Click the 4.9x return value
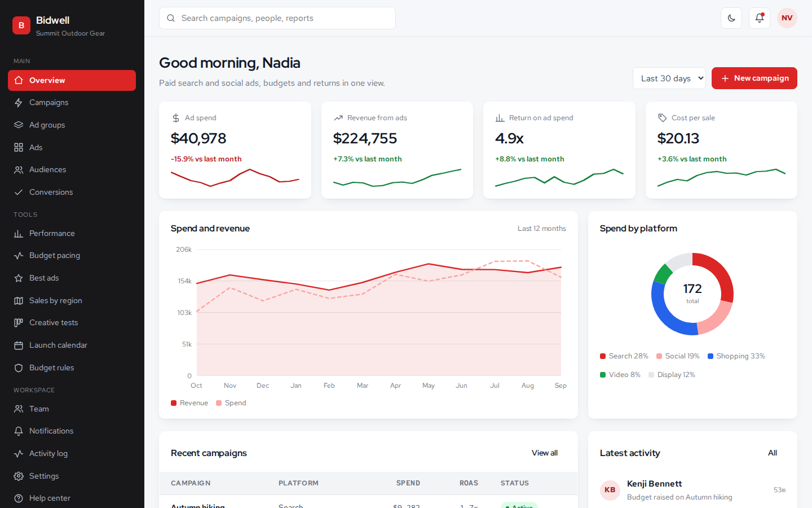812x508 pixels. point(509,138)
